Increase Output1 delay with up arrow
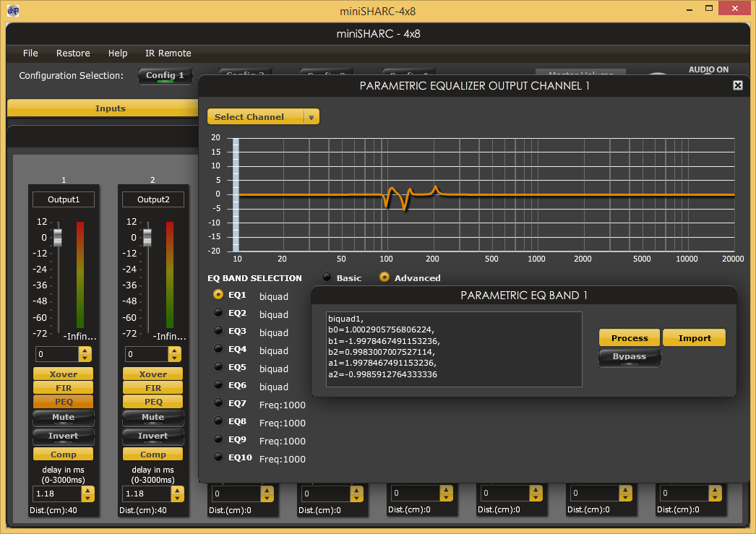 (x=87, y=490)
